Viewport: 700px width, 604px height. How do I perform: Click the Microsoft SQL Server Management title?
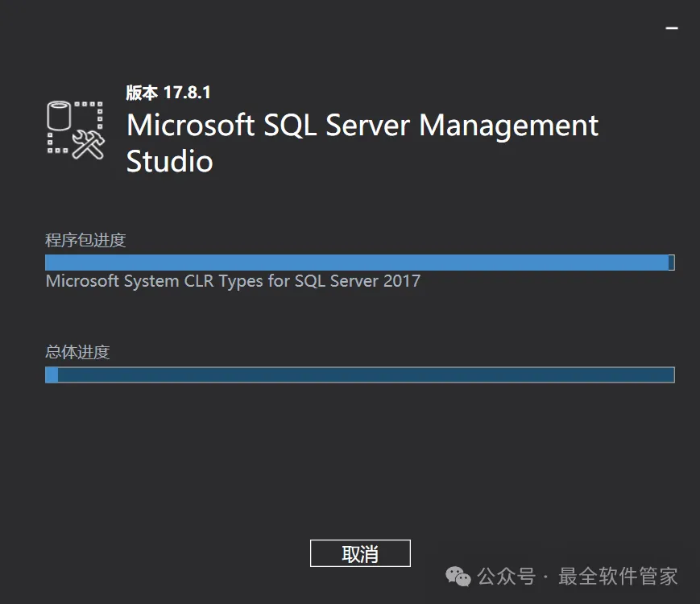(x=362, y=126)
